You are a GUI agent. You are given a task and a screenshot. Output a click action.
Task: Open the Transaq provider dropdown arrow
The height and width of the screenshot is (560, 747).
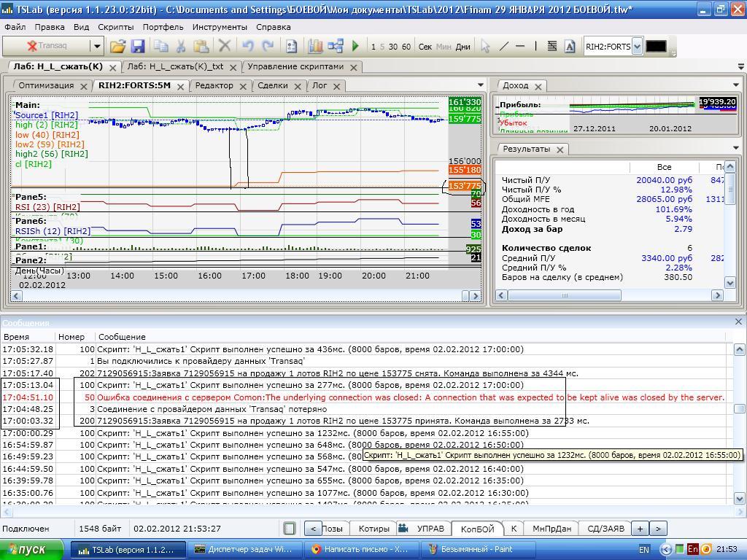click(x=96, y=46)
